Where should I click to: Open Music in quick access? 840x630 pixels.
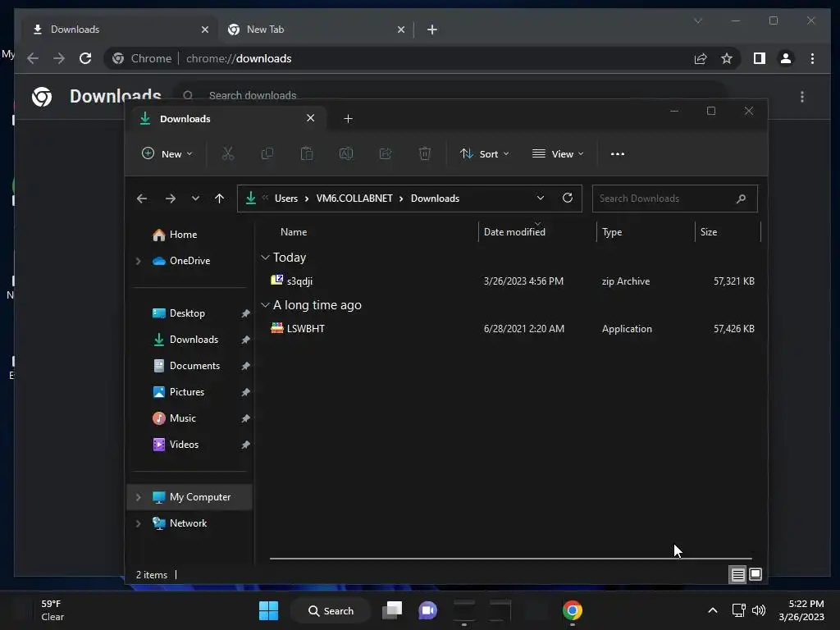tap(182, 418)
